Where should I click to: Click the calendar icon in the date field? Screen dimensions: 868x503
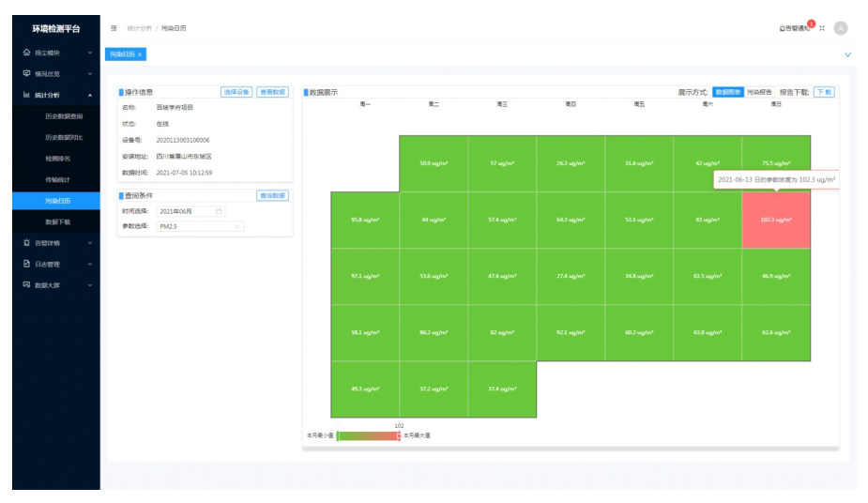pyautogui.click(x=219, y=211)
